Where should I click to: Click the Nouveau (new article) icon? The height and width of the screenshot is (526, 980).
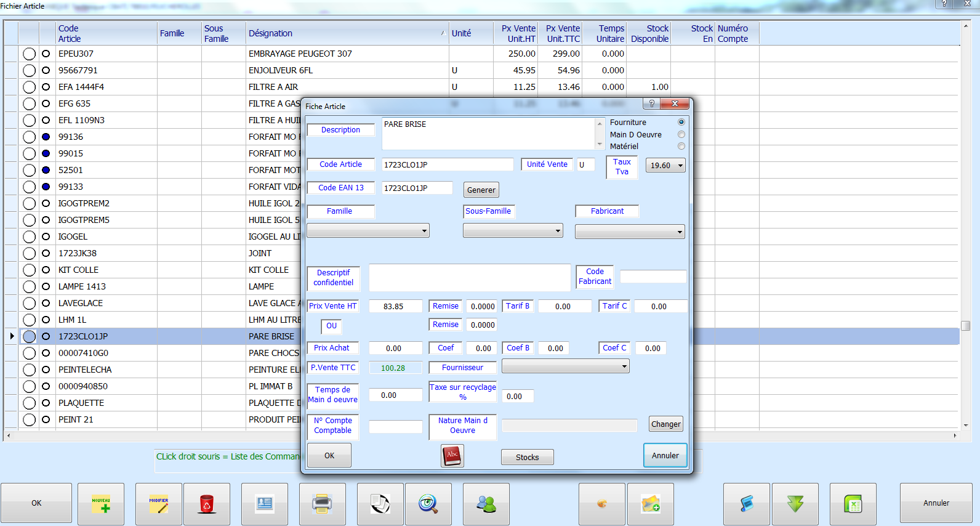[x=101, y=504]
